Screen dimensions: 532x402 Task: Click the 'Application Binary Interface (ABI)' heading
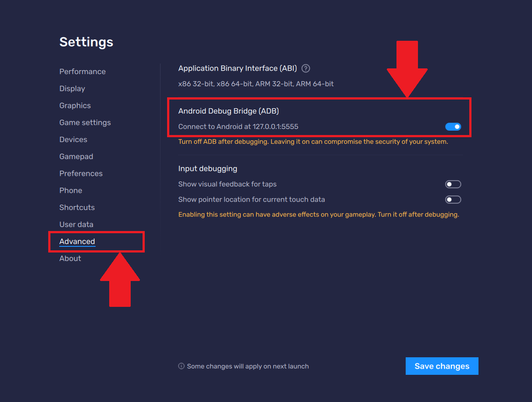[238, 68]
